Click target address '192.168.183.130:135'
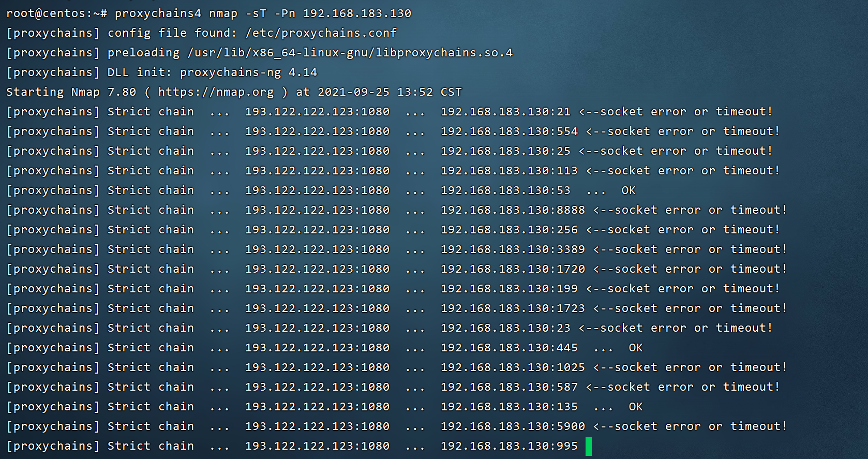Image resolution: width=868 pixels, height=459 pixels. [509, 407]
